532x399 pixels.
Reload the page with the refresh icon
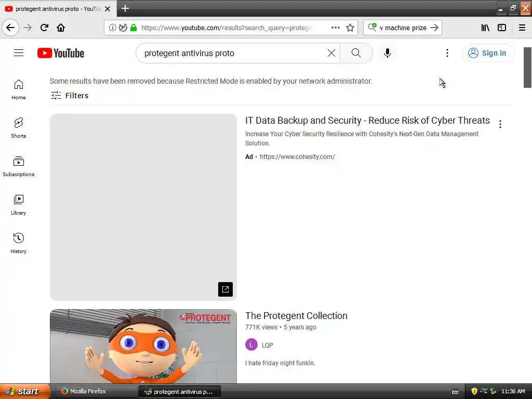[x=44, y=28]
